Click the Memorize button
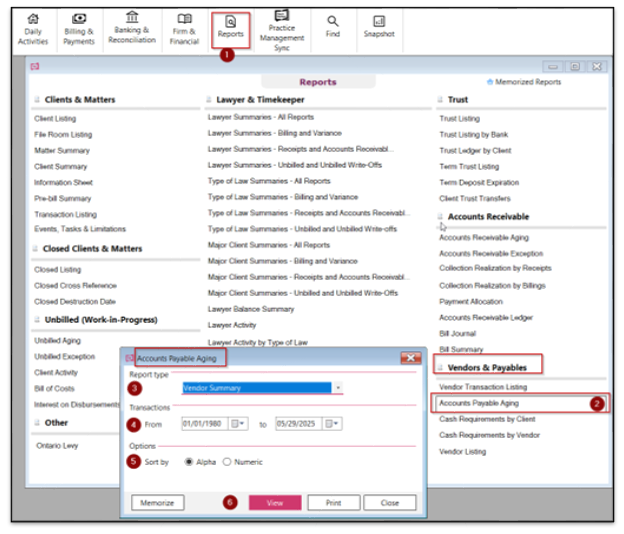 [158, 503]
